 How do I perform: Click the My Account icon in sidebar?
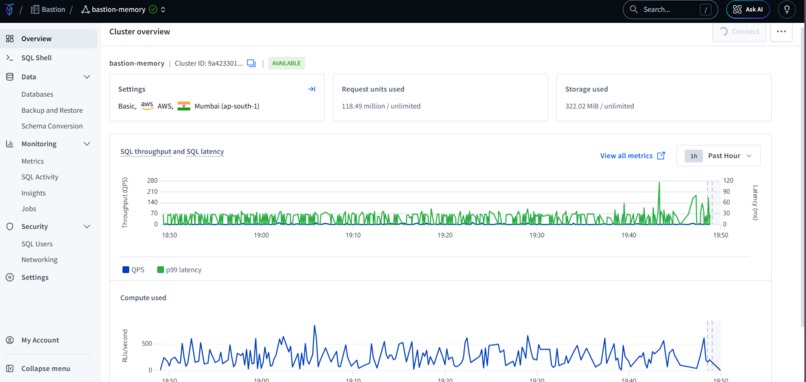point(10,340)
